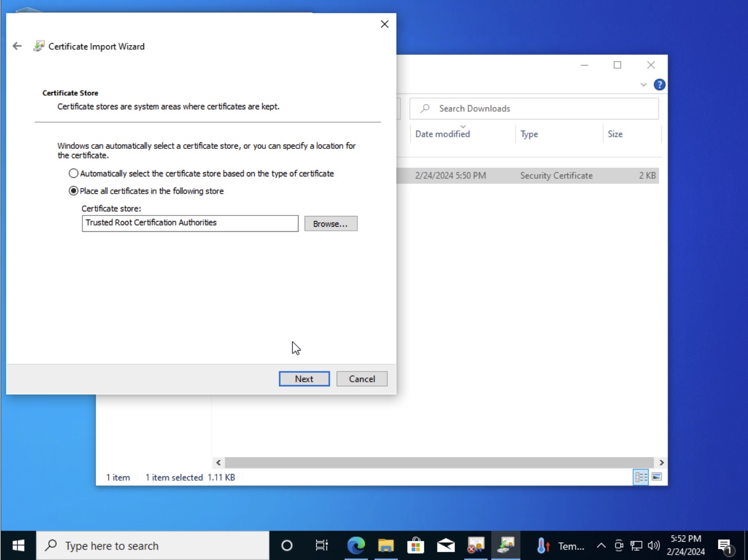Image resolution: width=748 pixels, height=560 pixels.
Task: Click the Task View taskbar icon
Action: pyautogui.click(x=321, y=546)
